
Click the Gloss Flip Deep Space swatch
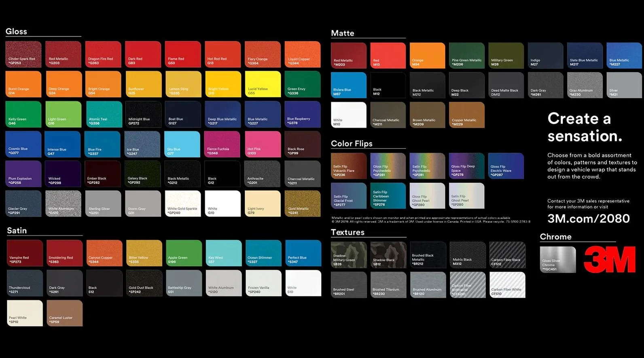point(467,166)
